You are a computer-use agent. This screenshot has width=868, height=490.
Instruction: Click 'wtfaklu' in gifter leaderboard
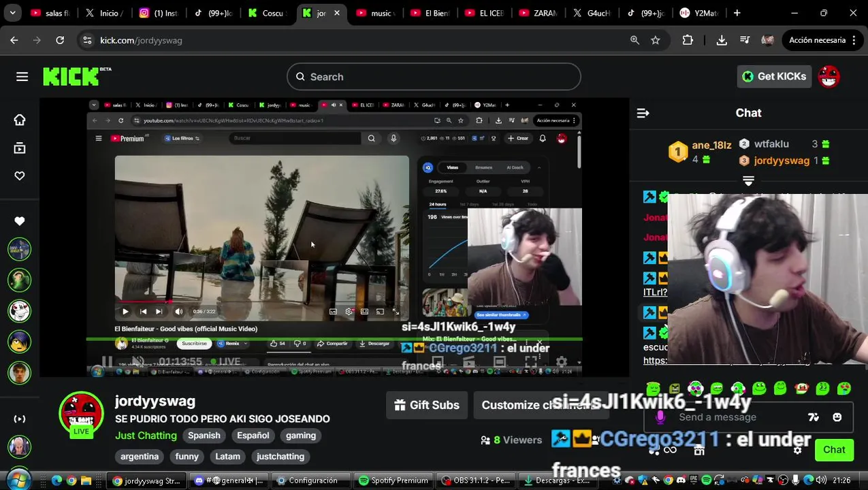pyautogui.click(x=771, y=144)
